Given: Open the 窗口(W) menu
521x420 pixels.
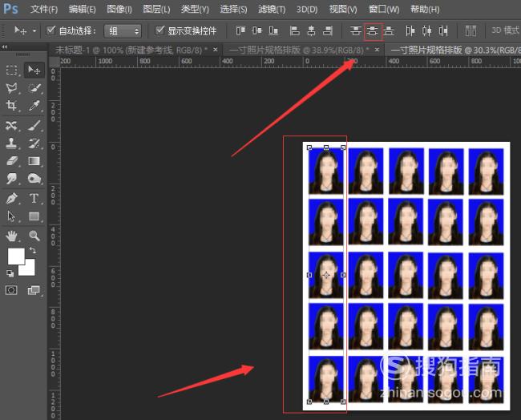Looking at the screenshot, I should (384, 10).
